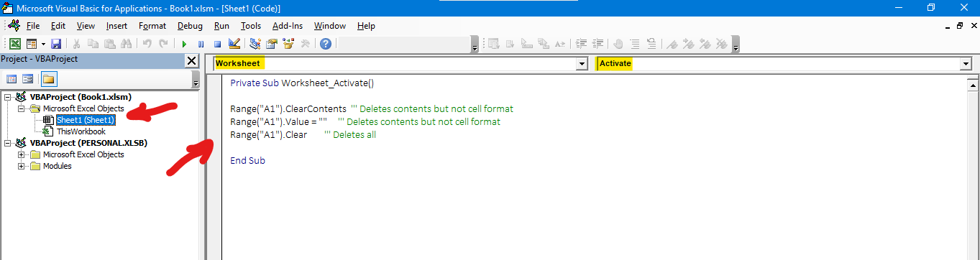Open Find with the binoculars icon

(x=126, y=44)
